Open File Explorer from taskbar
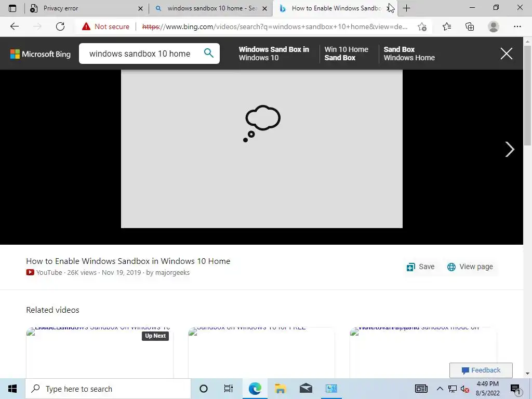This screenshot has width=532, height=399. pyautogui.click(x=280, y=389)
